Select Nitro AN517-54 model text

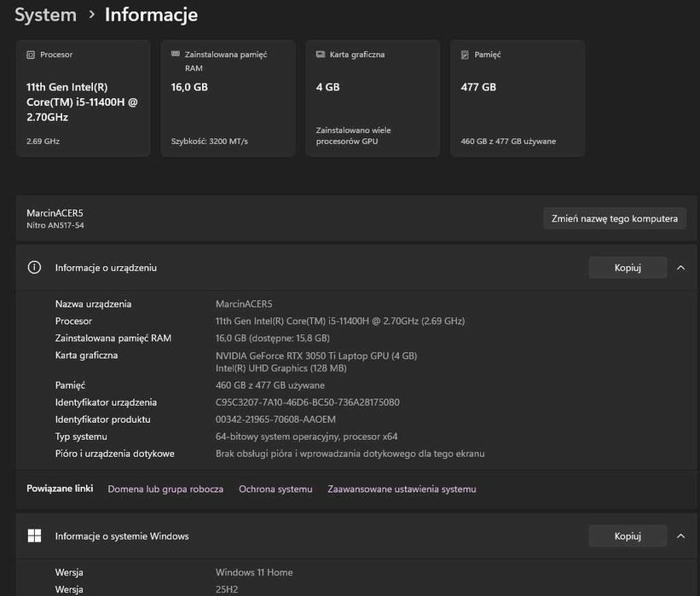point(55,225)
